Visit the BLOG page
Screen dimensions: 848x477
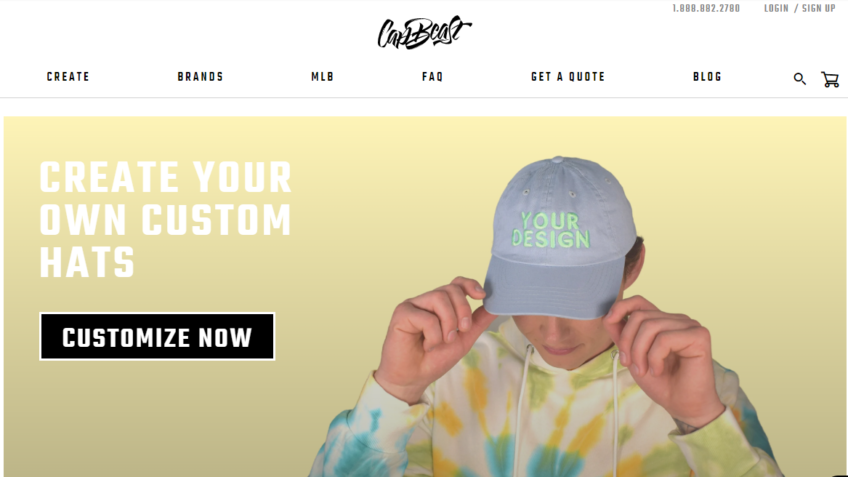click(x=707, y=77)
